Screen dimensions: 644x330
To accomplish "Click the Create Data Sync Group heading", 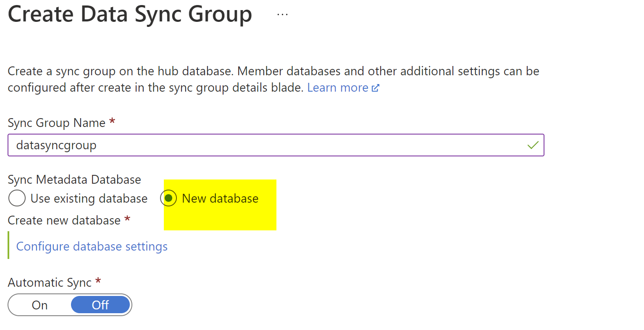I will pos(130,15).
